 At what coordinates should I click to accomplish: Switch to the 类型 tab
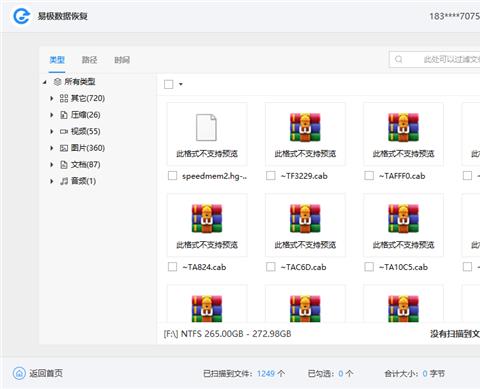click(x=57, y=60)
